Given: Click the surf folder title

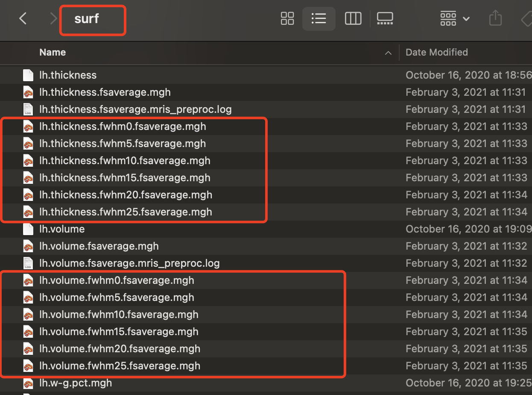Looking at the screenshot, I should point(87,19).
